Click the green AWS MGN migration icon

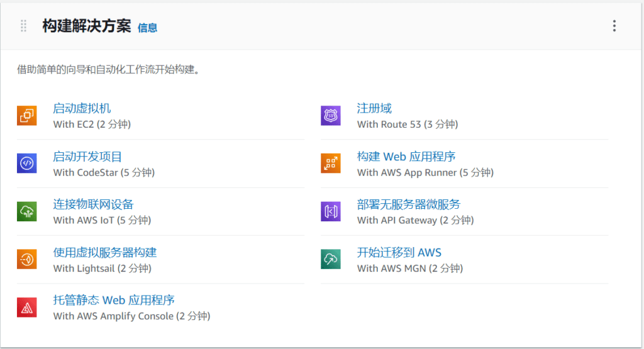point(330,259)
